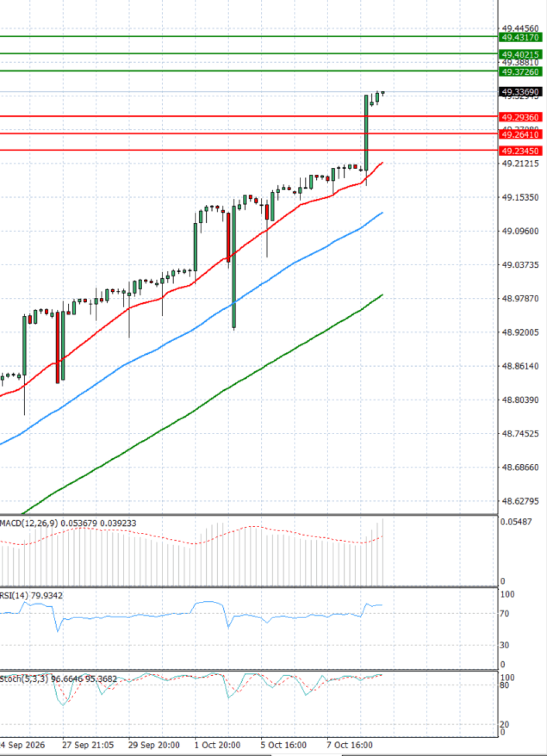Click time axis label 5 Oct 16:00
The height and width of the screenshot is (756, 547).
[283, 745]
